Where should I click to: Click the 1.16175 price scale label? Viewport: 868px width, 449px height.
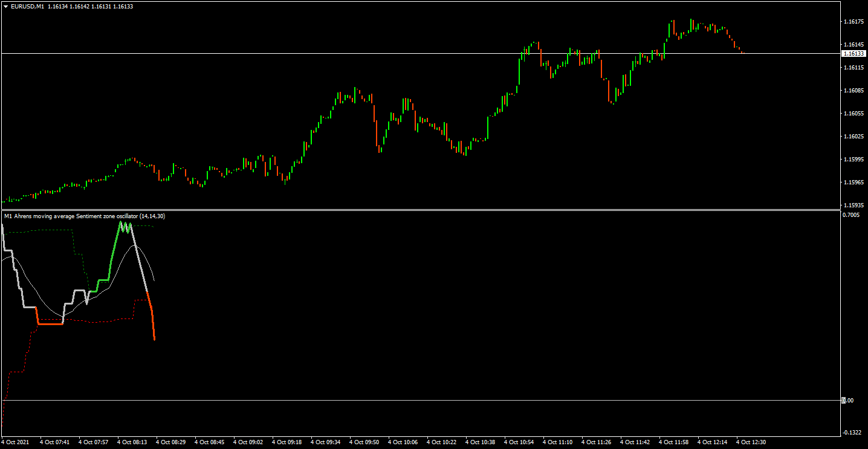coord(853,22)
